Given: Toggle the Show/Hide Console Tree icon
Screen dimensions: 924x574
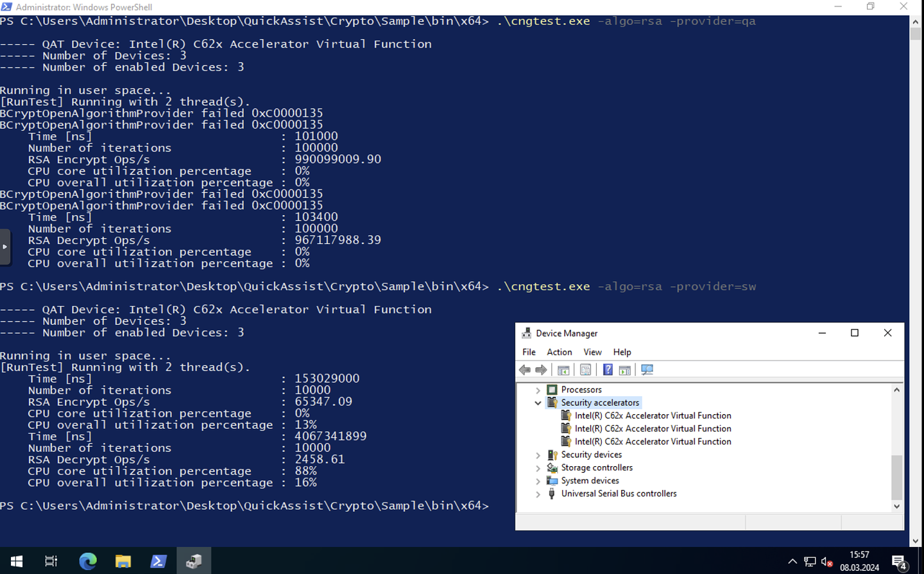Looking at the screenshot, I should tap(563, 369).
